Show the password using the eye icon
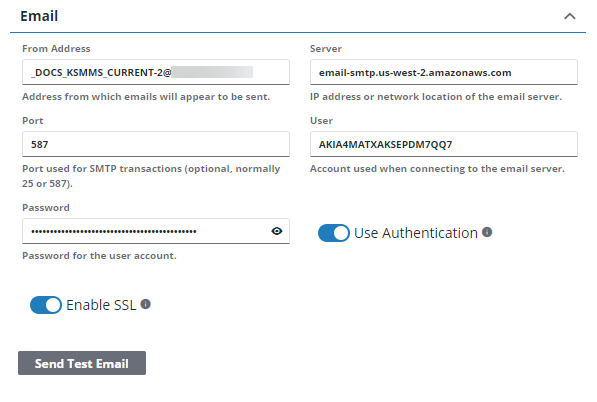 coord(277,231)
